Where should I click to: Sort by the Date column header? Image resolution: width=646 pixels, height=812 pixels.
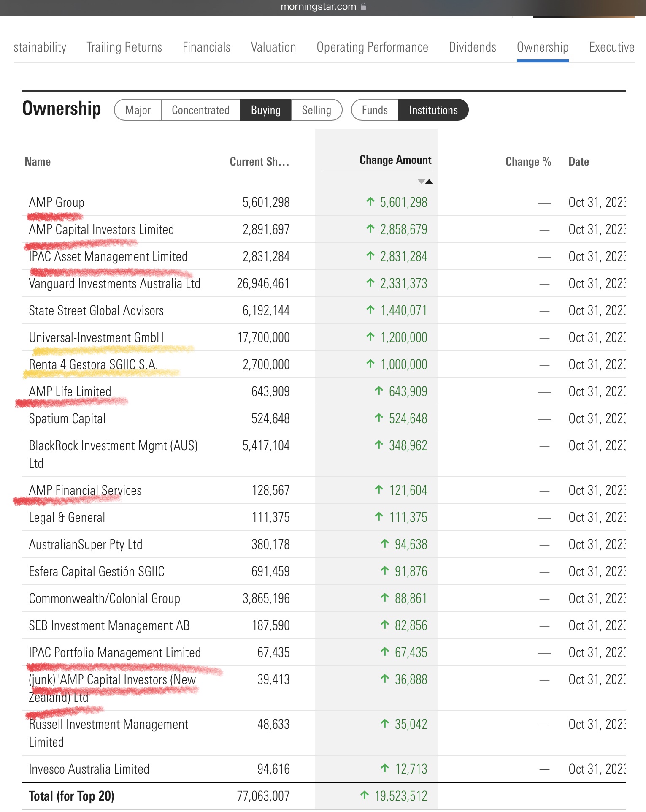coord(578,162)
